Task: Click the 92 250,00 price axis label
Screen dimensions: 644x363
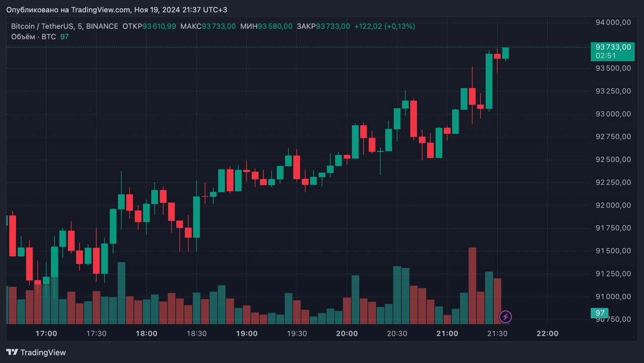Action: tap(613, 182)
